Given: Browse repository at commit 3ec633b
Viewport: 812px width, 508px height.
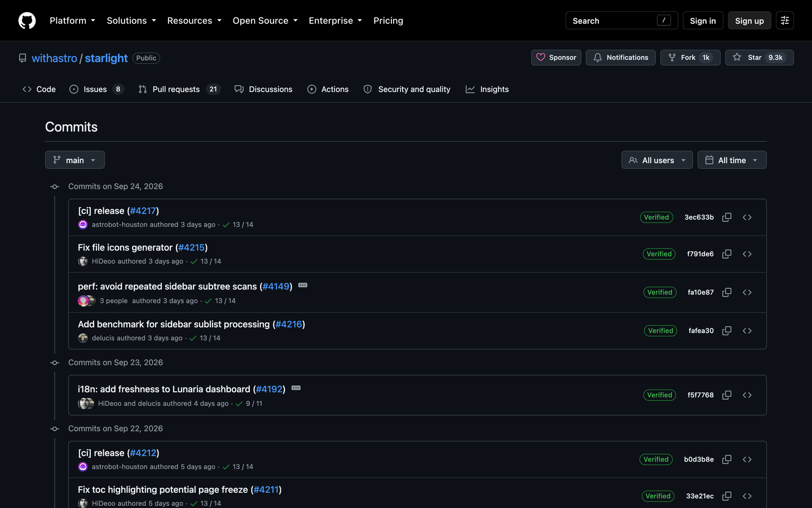Looking at the screenshot, I should click(x=747, y=217).
